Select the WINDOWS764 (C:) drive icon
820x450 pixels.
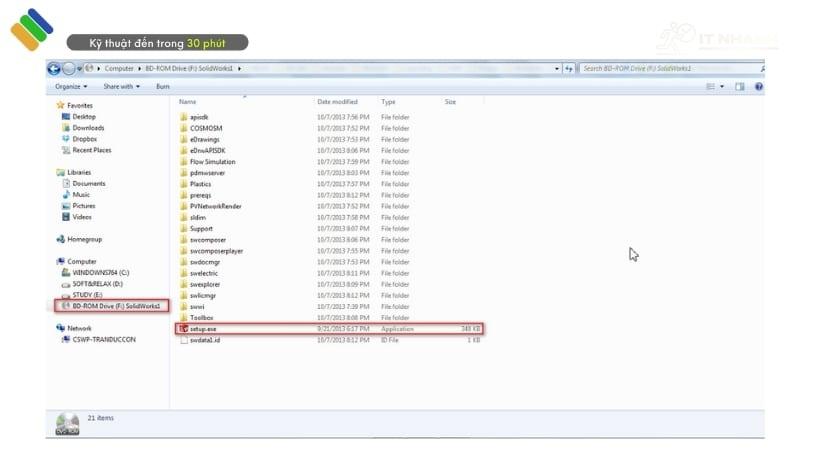tap(66, 272)
